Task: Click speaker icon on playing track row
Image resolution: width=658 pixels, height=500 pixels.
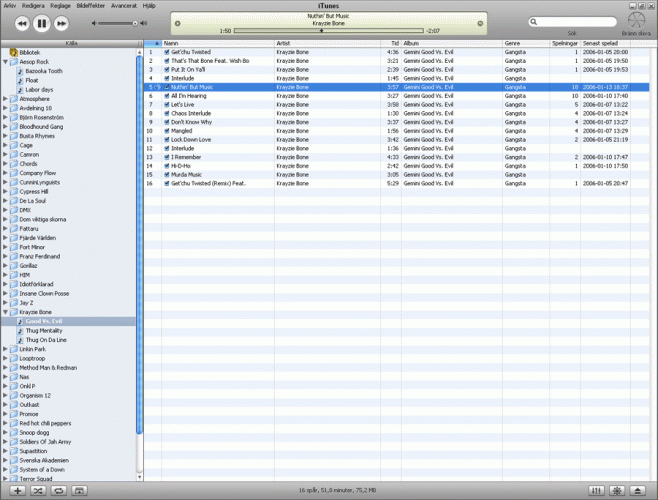Action: coord(158,87)
